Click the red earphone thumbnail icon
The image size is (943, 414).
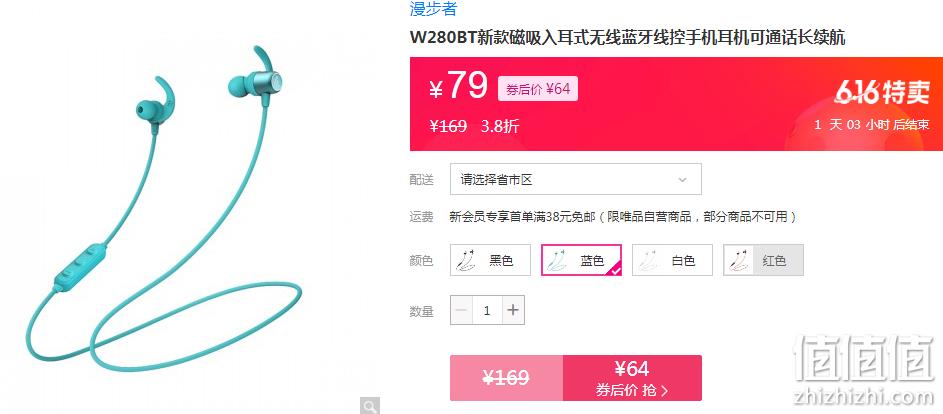[x=739, y=260]
